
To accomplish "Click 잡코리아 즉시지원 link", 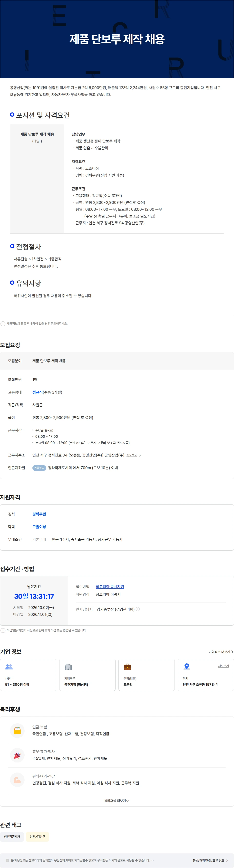I will click(x=110, y=587).
